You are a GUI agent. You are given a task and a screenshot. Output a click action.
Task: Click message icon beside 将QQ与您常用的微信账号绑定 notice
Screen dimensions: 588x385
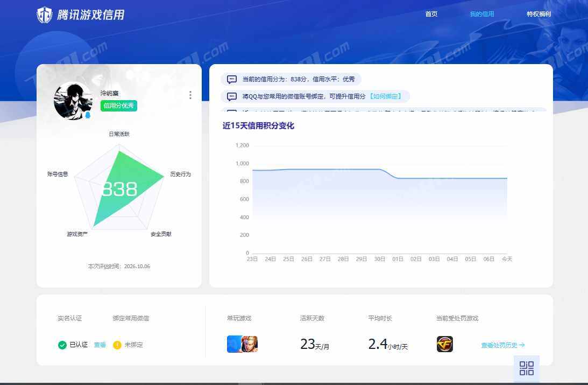click(x=232, y=96)
